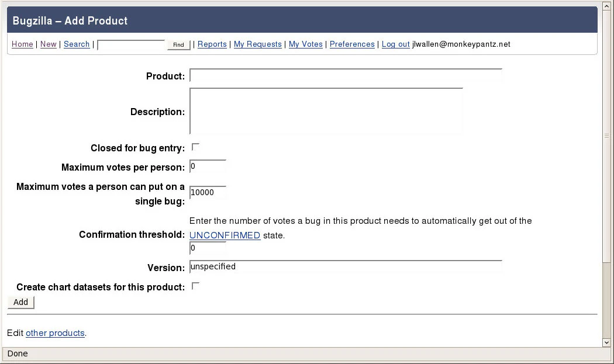Click the scrollbar down arrow
This screenshot has width=614, height=364.
coord(607,343)
